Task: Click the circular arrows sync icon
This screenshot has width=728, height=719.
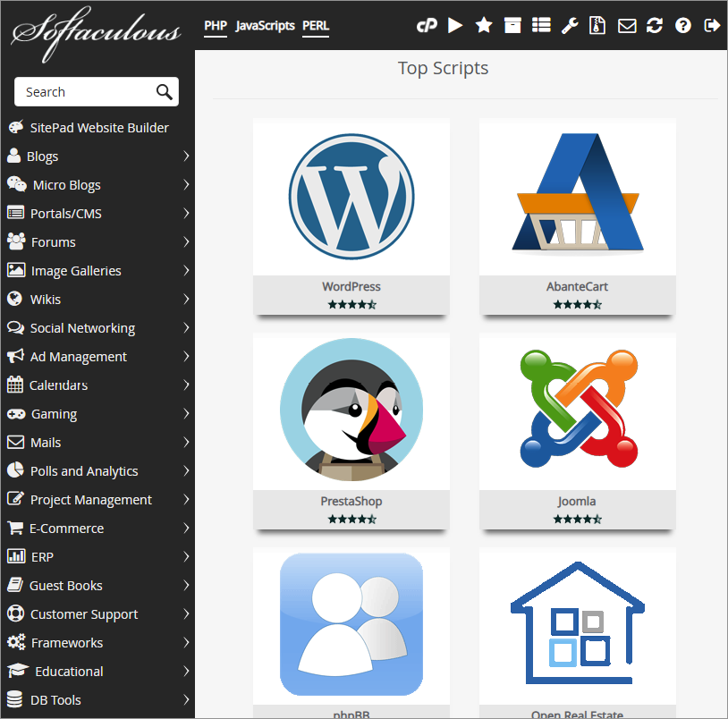Action: (655, 26)
